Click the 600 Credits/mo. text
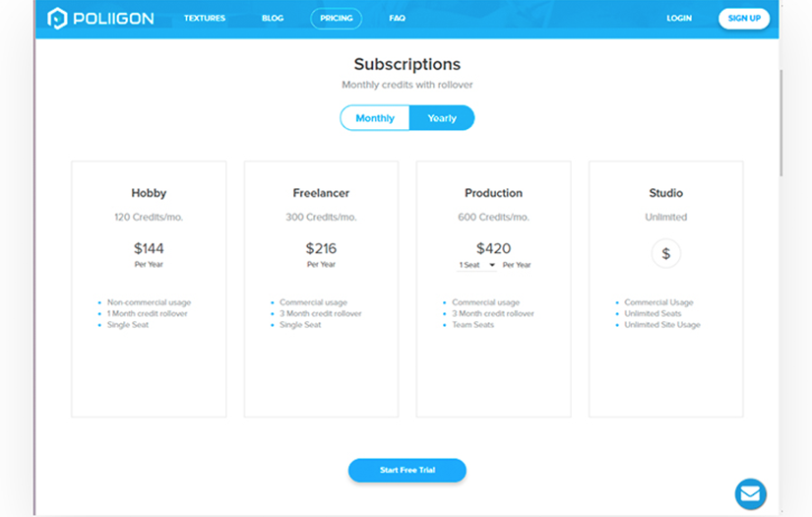The width and height of the screenshot is (812, 517). coord(493,217)
